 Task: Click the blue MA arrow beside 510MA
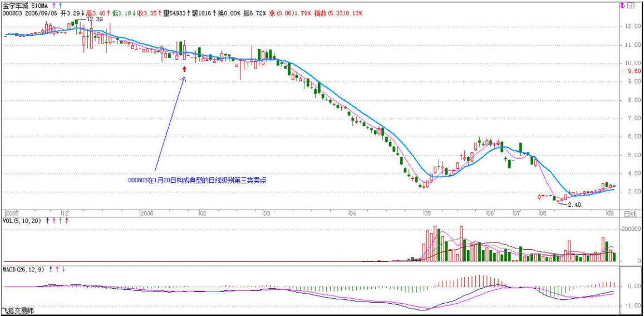point(60,5)
